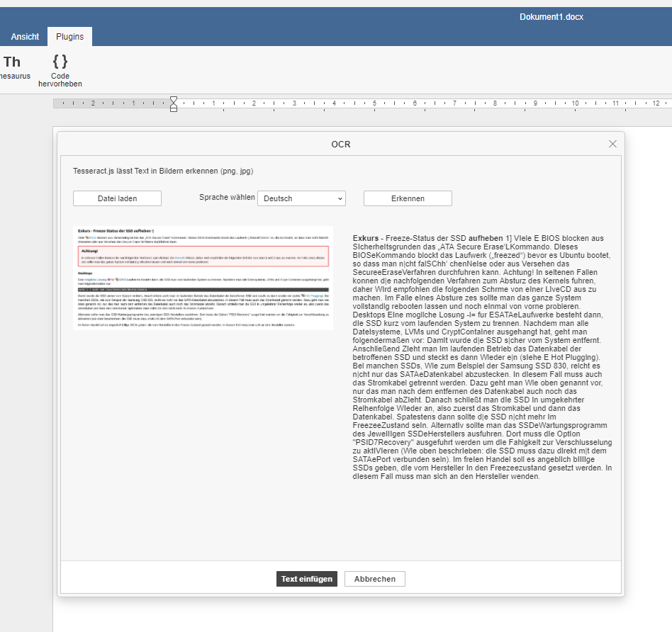Cancel the OCR dialog with Abbrechen
672x632 pixels.
[374, 579]
